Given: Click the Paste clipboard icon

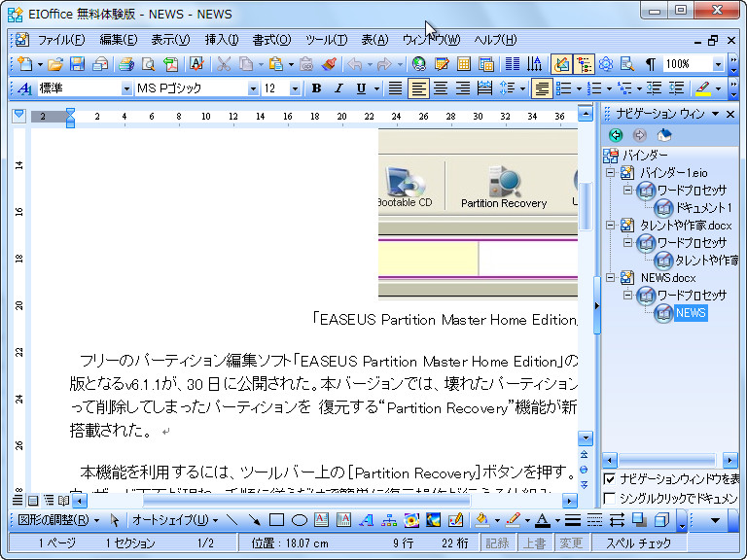Looking at the screenshot, I should (x=276, y=64).
